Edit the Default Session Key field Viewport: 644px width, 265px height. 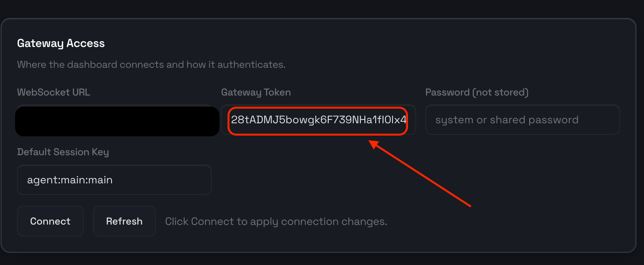[x=114, y=180]
